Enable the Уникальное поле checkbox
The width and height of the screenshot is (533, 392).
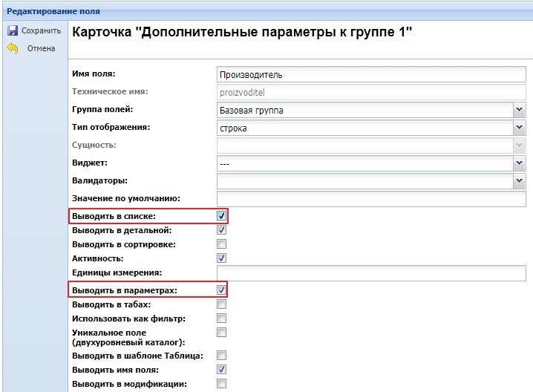pyautogui.click(x=221, y=333)
